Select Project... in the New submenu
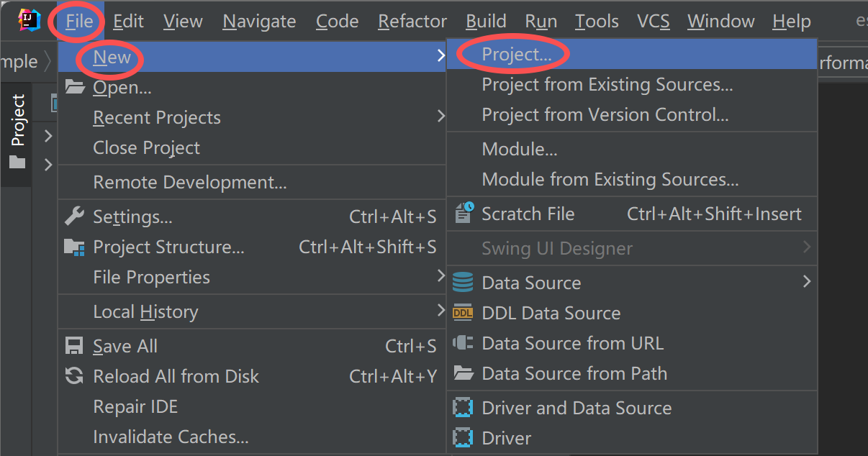This screenshot has height=456, width=868. click(516, 55)
